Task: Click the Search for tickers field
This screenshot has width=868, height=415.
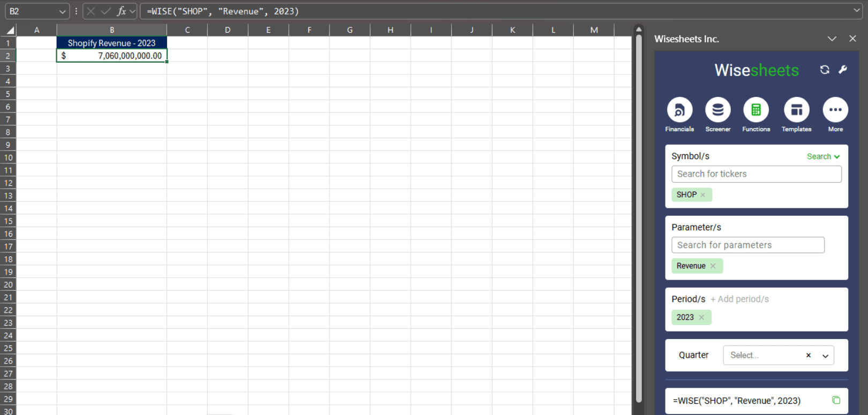Action: 756,174
